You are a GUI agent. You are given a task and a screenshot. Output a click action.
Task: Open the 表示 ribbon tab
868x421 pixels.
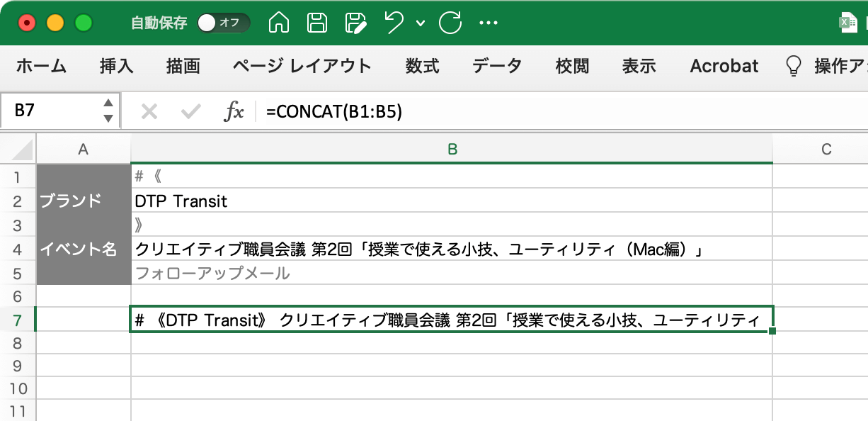pyautogui.click(x=639, y=67)
